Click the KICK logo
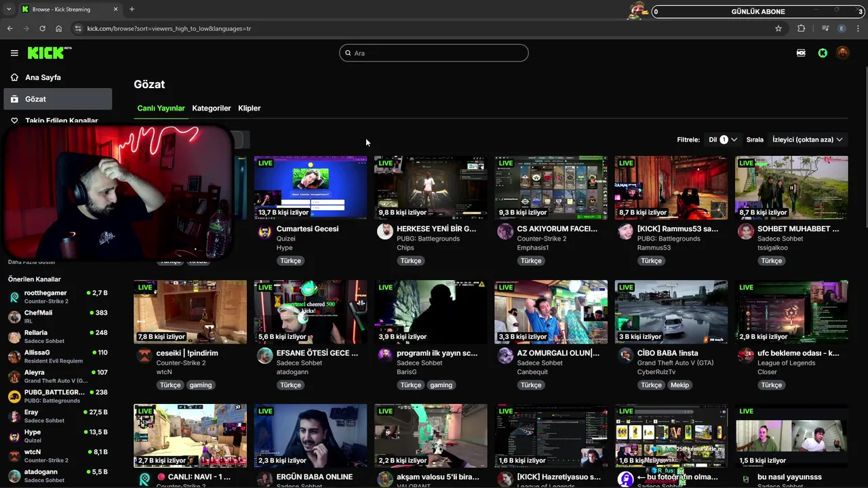Image resolution: width=868 pixels, height=488 pixels. 50,53
